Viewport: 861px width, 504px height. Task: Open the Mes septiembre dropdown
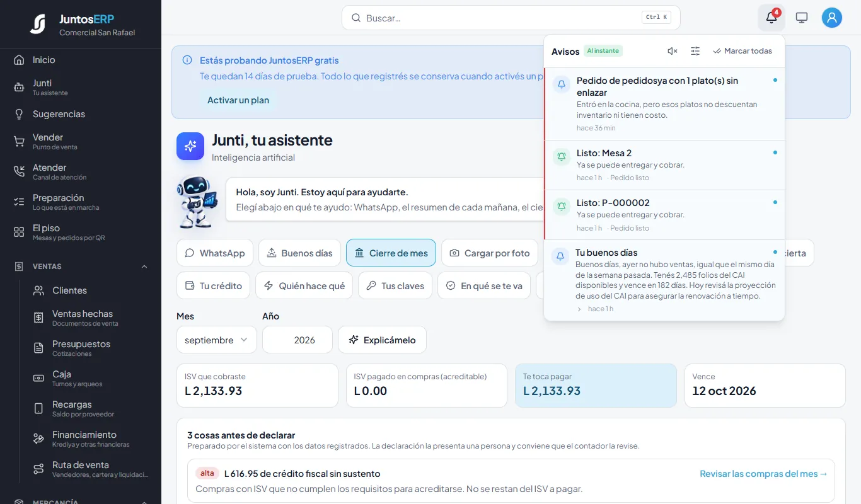(217, 340)
